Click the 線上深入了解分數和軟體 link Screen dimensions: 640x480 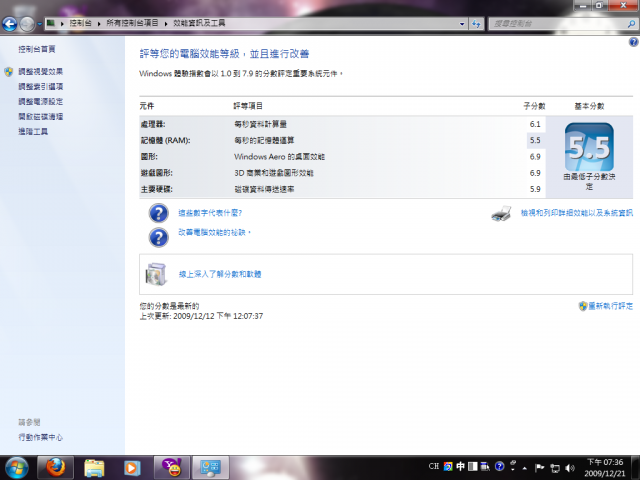(220, 274)
